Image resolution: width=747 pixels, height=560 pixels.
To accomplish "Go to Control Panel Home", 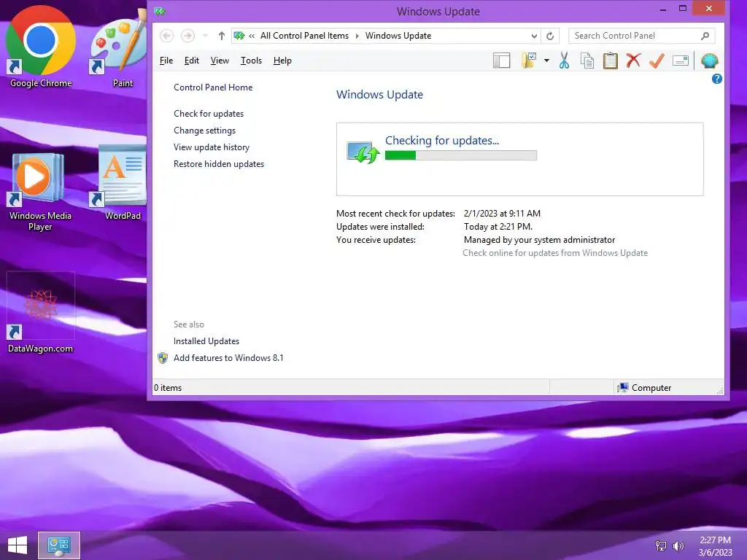I will 213,87.
